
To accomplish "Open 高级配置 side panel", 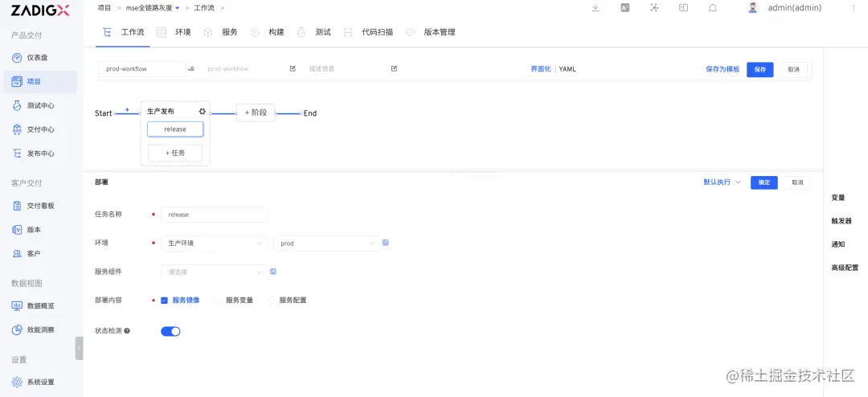I will click(845, 268).
